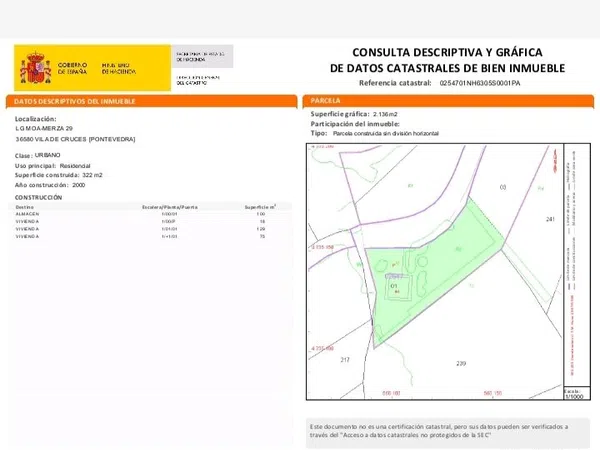Click building 01 outline inside green parcel
The height and width of the screenshot is (450, 600).
click(x=399, y=287)
